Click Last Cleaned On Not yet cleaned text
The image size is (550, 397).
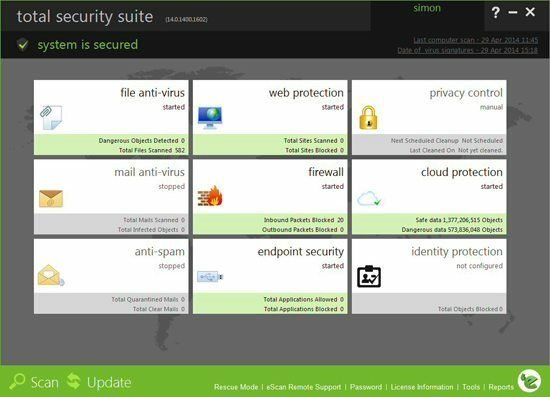(456, 150)
